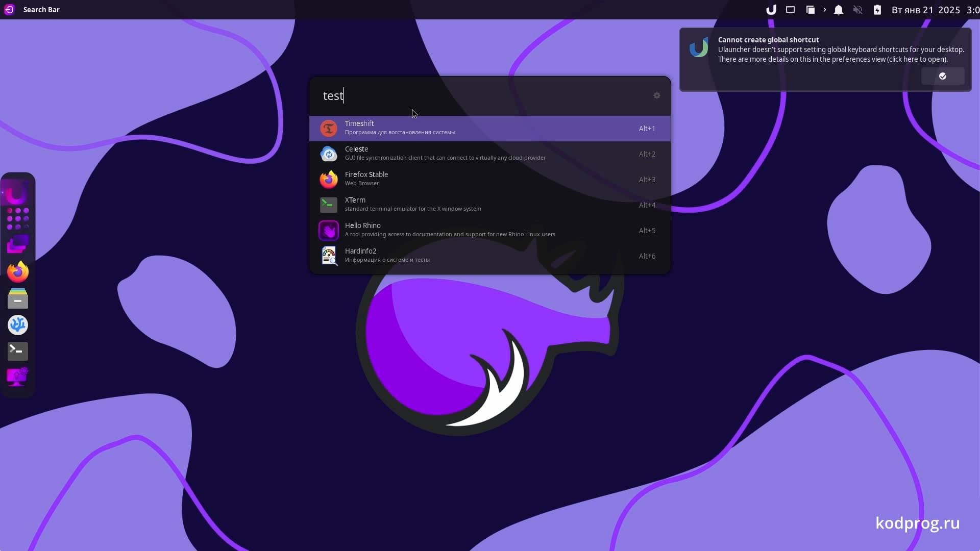Click the Ulauncher logo in the notification
This screenshot has width=980, height=551.
[699, 47]
